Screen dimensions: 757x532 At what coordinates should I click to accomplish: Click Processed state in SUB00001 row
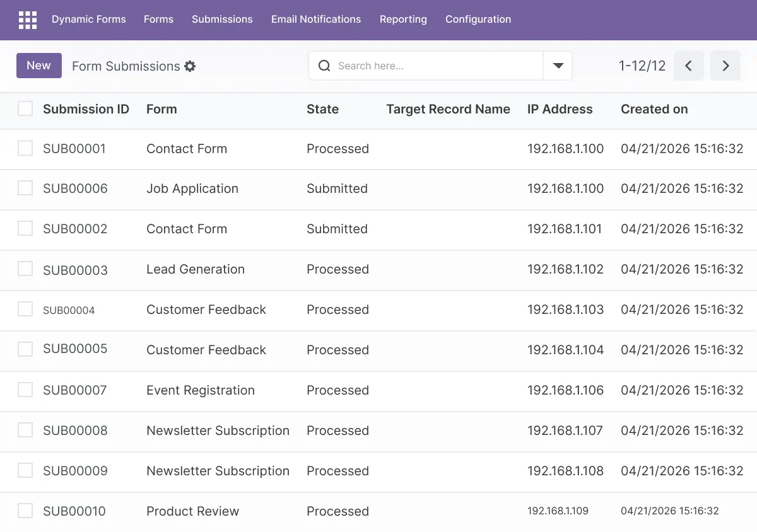click(x=337, y=149)
